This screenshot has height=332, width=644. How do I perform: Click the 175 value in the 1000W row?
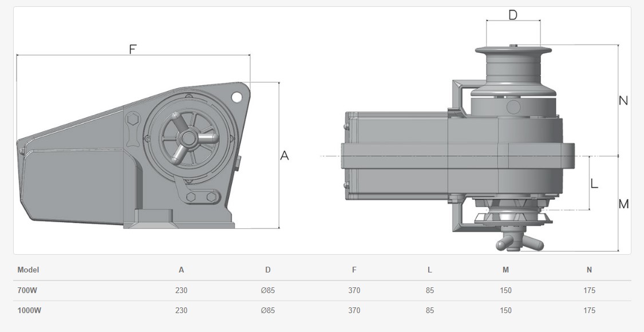click(589, 311)
